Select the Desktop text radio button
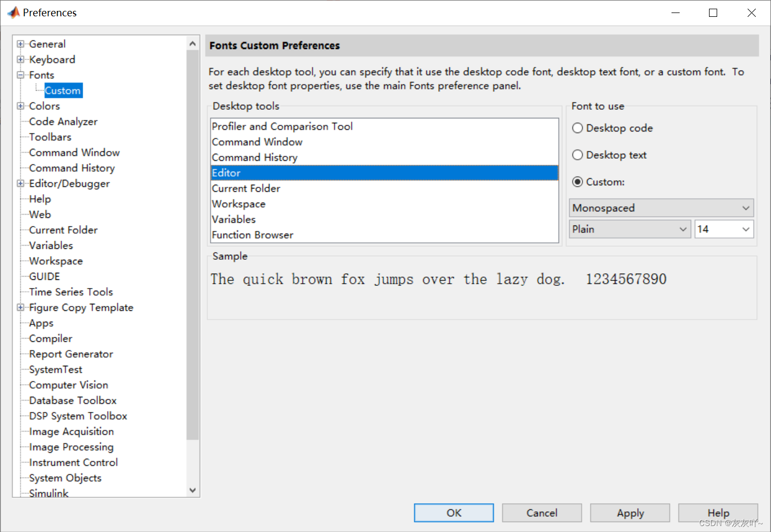 [577, 155]
